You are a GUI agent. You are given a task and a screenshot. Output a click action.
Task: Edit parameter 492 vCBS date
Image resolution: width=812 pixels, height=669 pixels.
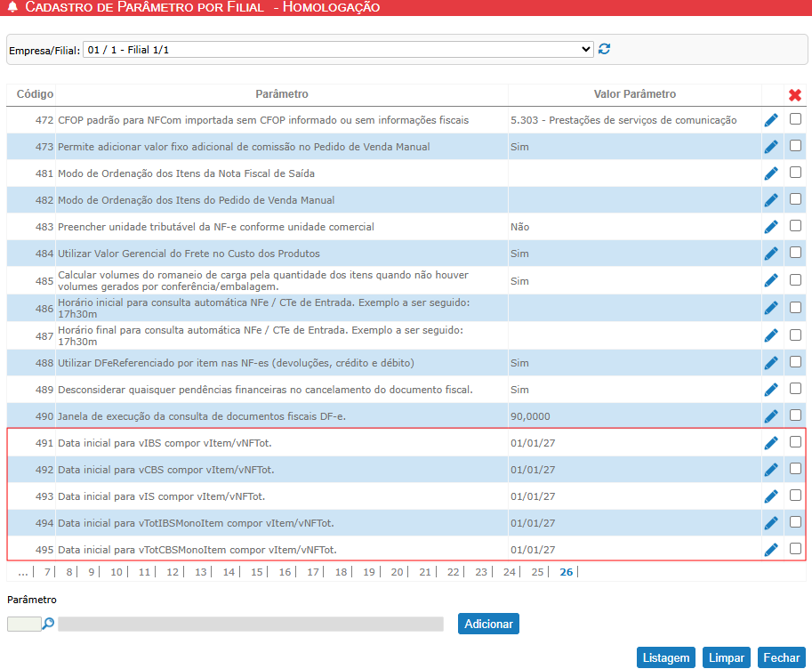pyautogui.click(x=771, y=470)
